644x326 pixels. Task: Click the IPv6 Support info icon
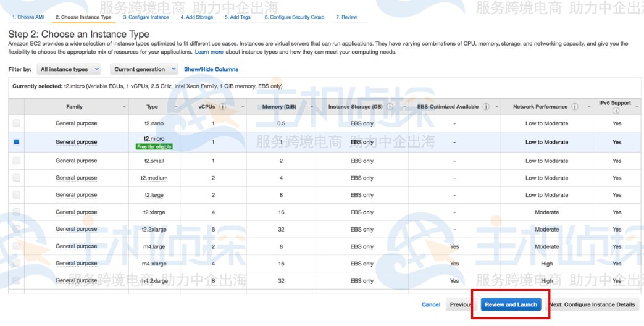tap(616, 111)
